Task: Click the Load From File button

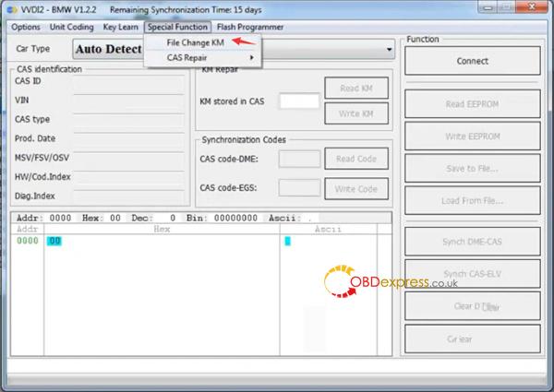Action: tap(473, 201)
